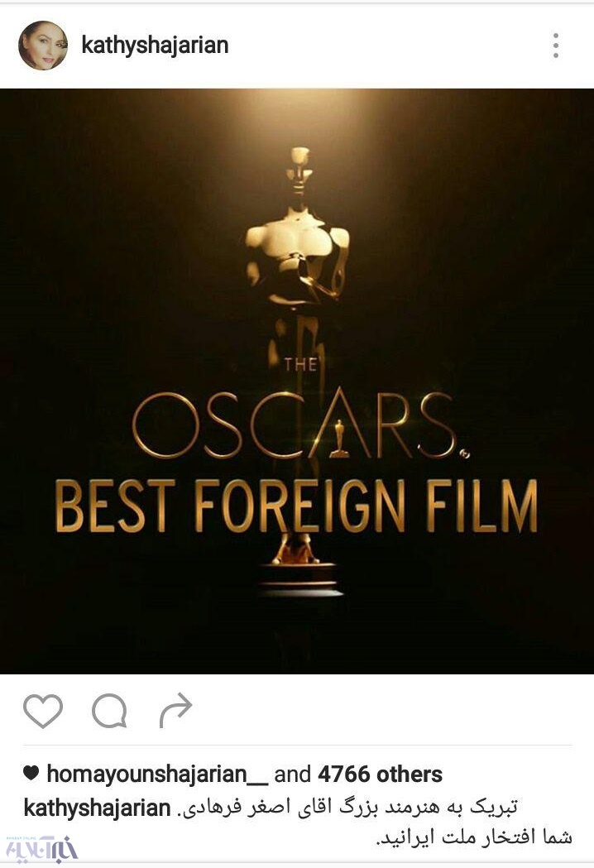Open kathyshajarian's profile picture

click(43, 46)
